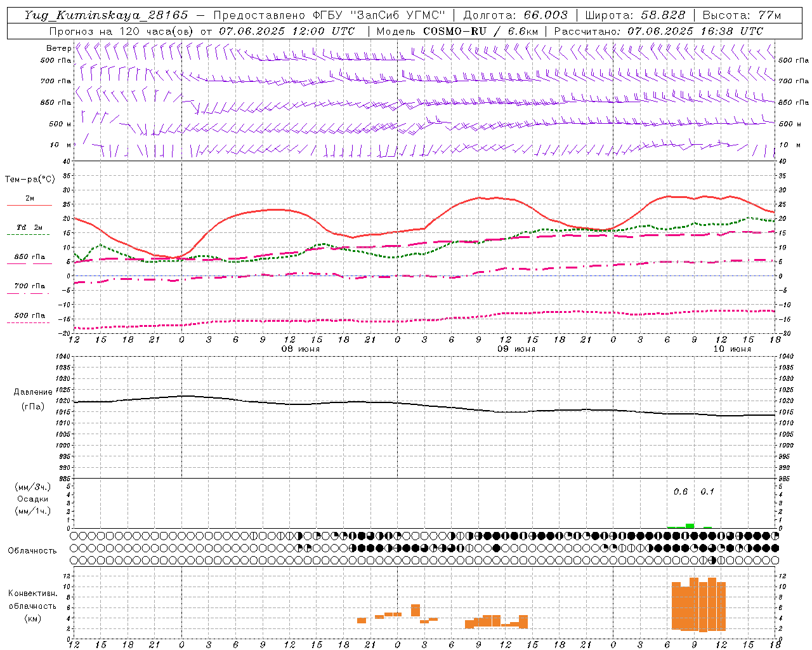
Task: Click the model name COSMO-RU / 6.6км
Action: 480,31
